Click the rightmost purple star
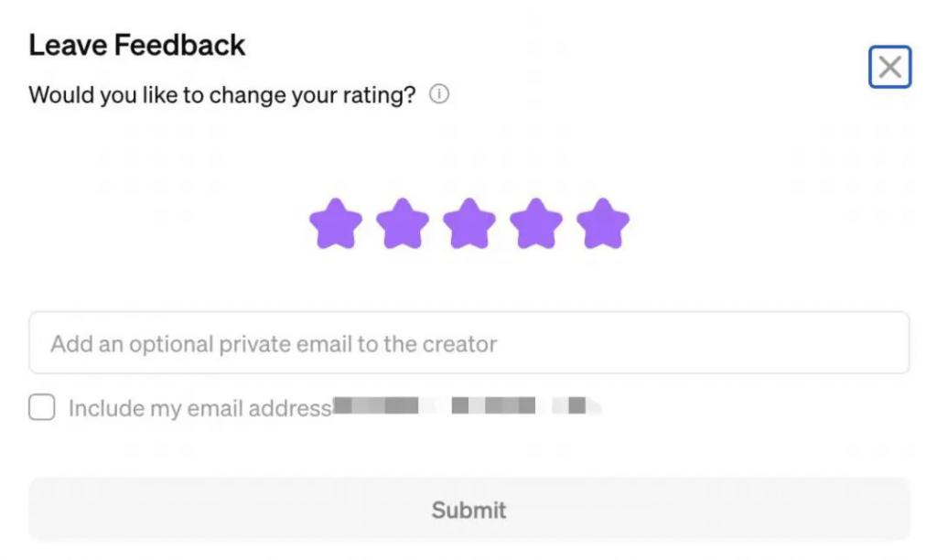937x560 pixels. point(603,223)
